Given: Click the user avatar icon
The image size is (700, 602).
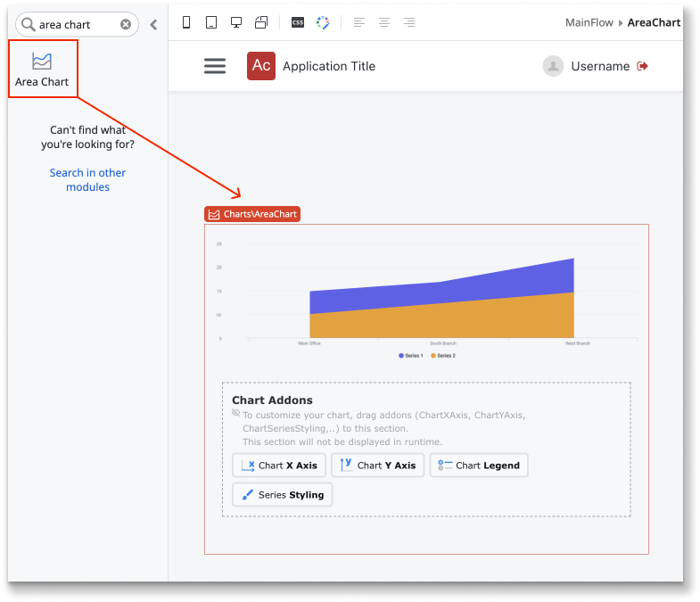Looking at the screenshot, I should [553, 66].
